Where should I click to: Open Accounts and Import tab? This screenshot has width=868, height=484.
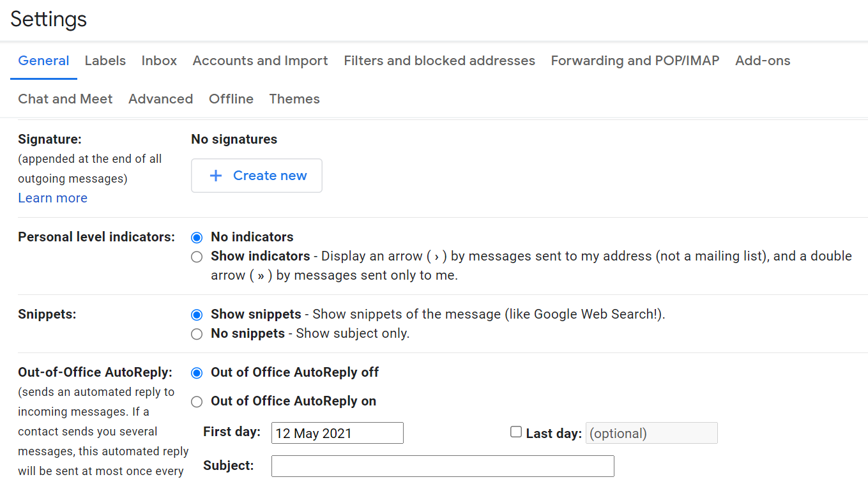(260, 61)
